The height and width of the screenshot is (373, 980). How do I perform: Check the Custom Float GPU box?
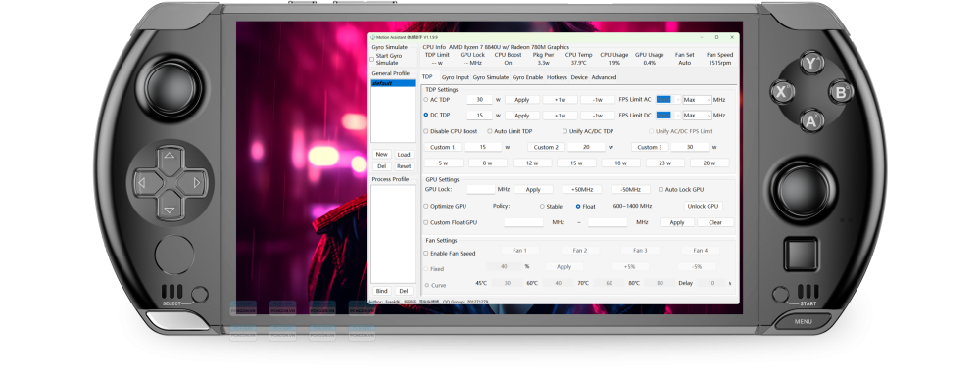click(426, 222)
